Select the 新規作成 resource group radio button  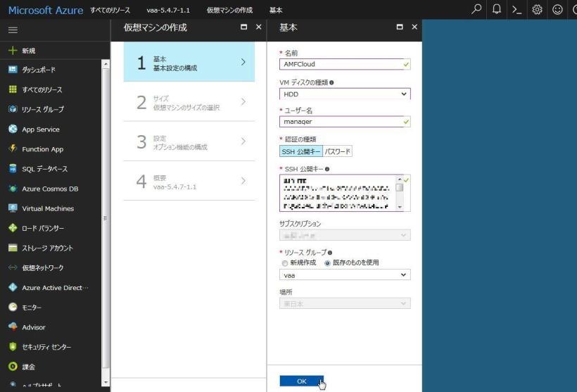[x=284, y=263]
